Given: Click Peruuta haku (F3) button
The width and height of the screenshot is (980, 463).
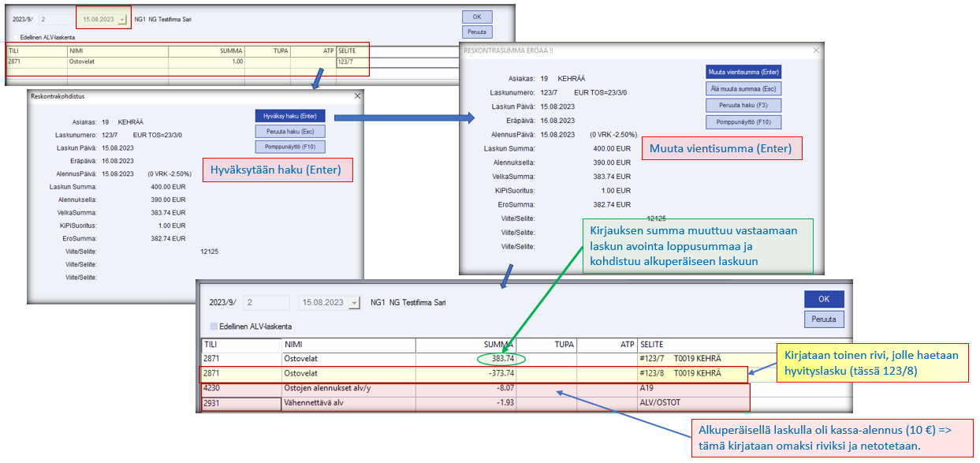Looking at the screenshot, I should [x=743, y=106].
